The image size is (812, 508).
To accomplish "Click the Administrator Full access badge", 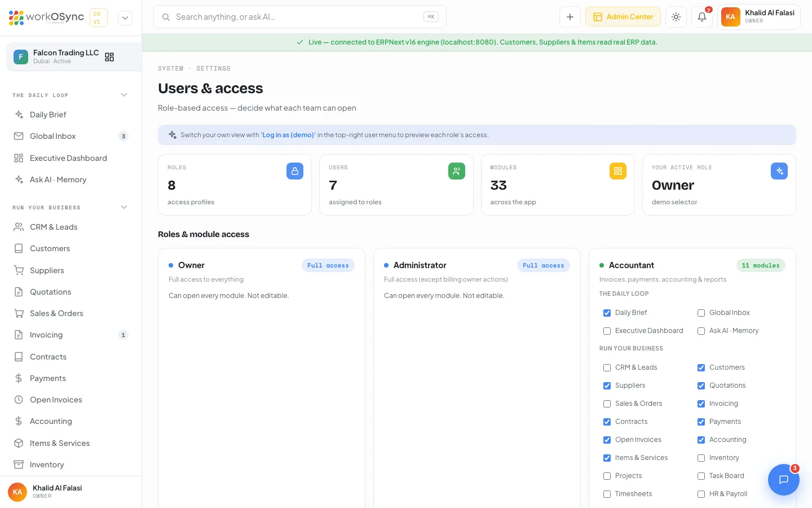I will (x=544, y=265).
